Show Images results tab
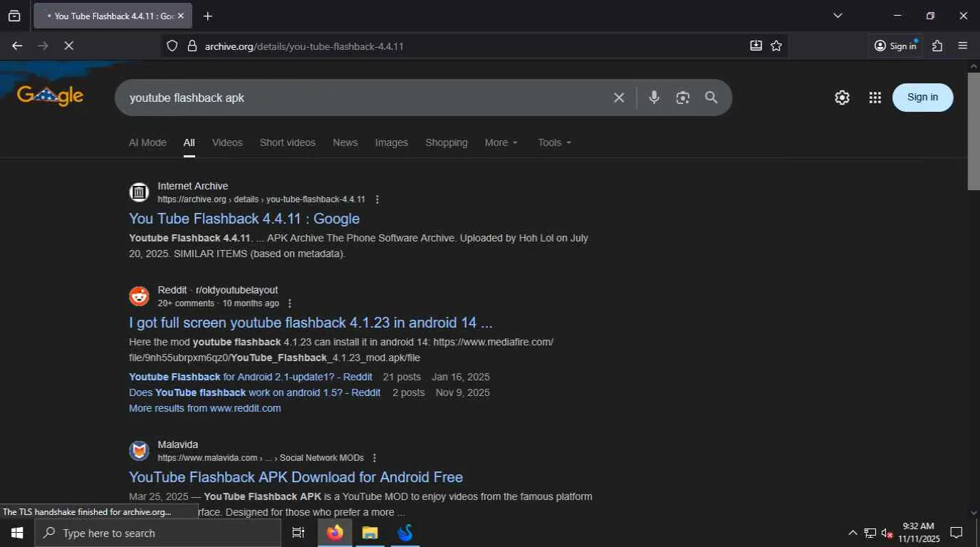 coord(392,142)
